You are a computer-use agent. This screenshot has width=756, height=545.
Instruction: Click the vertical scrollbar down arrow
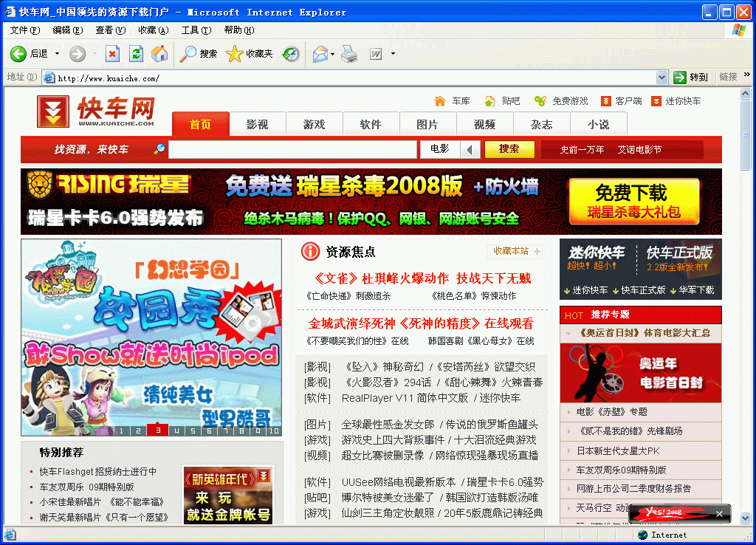[x=746, y=518]
